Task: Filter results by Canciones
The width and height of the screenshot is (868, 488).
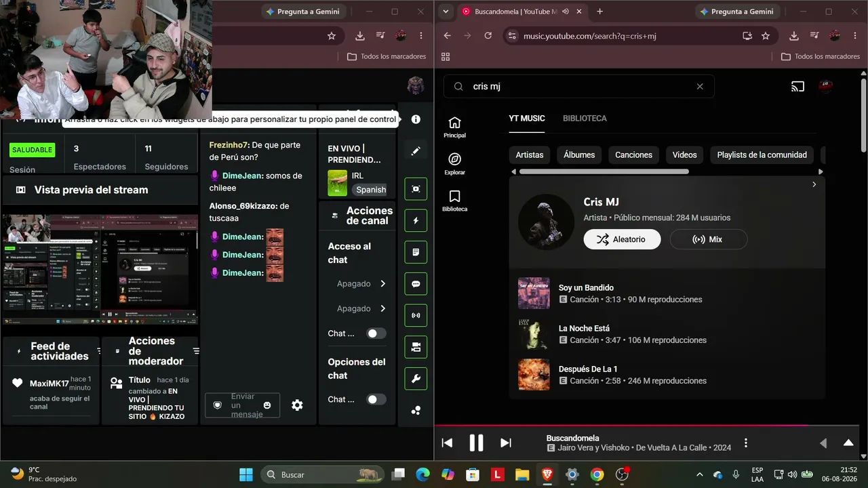Action: 633,155
